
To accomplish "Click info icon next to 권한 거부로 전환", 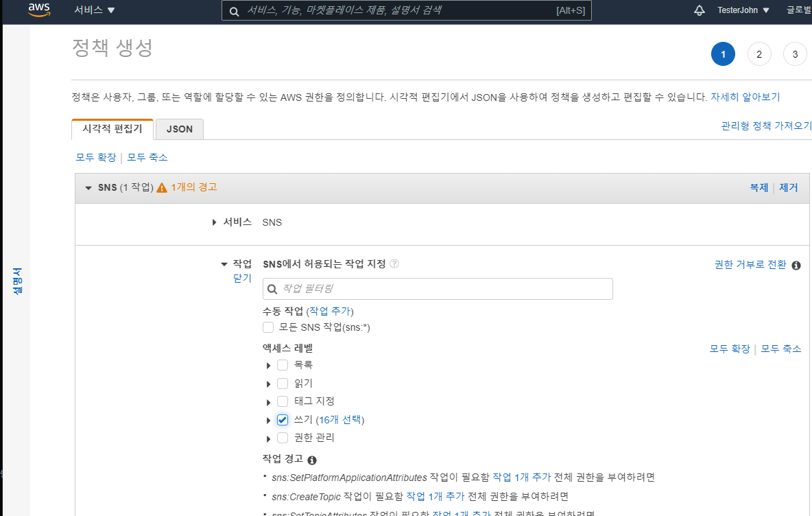I will click(x=796, y=266).
